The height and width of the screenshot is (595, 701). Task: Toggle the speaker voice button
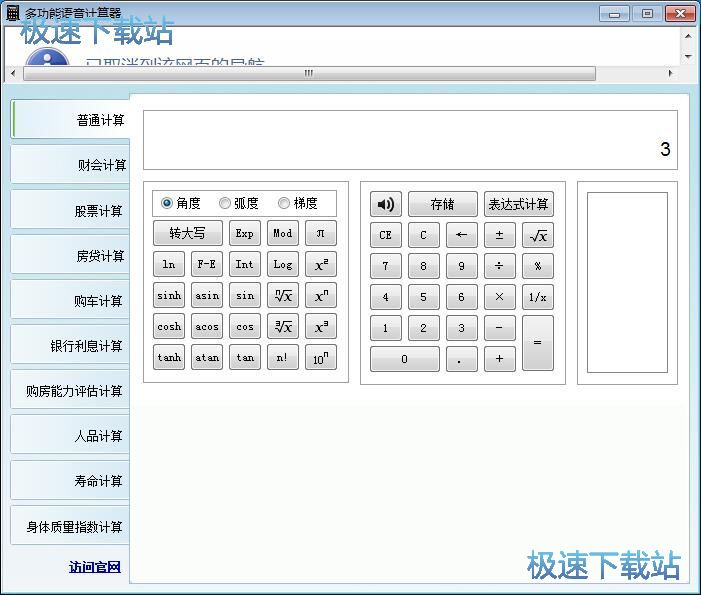pos(385,204)
